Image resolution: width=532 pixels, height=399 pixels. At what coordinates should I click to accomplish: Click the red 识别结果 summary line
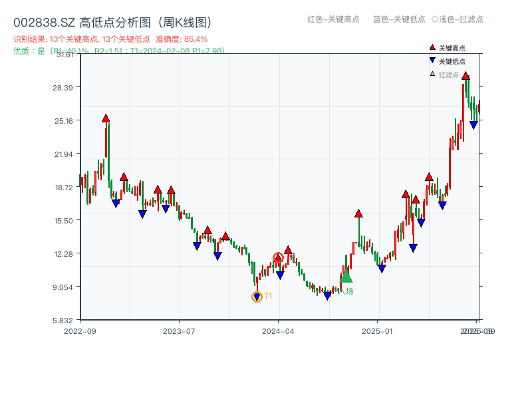click(x=110, y=39)
